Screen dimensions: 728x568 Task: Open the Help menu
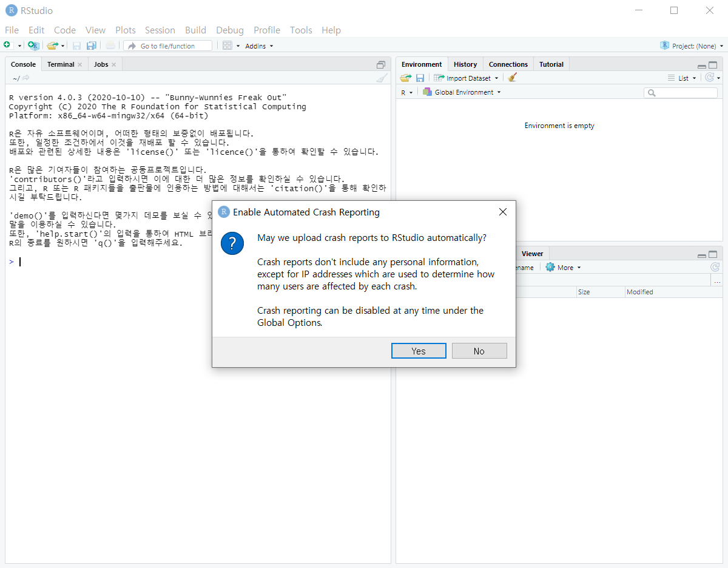331,30
